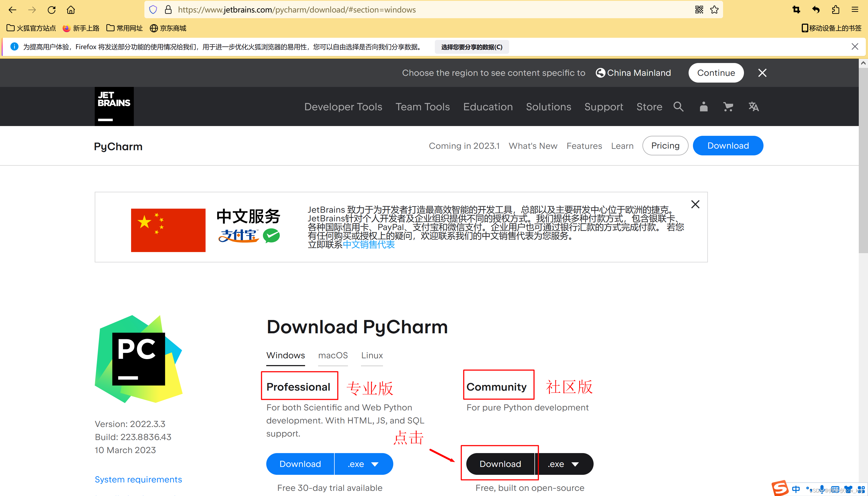Screen dimensions: 868x496
Task: Click the JetBrains logo icon
Action: (x=115, y=106)
